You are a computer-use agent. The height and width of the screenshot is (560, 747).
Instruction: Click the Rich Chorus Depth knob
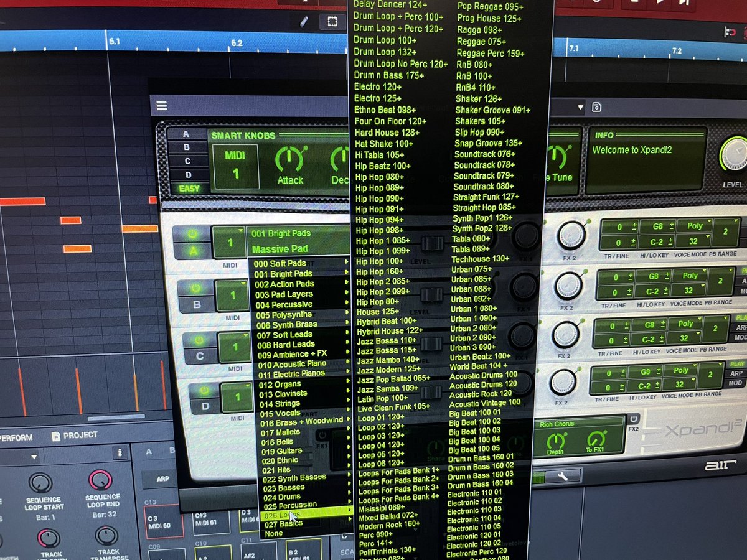(x=555, y=441)
